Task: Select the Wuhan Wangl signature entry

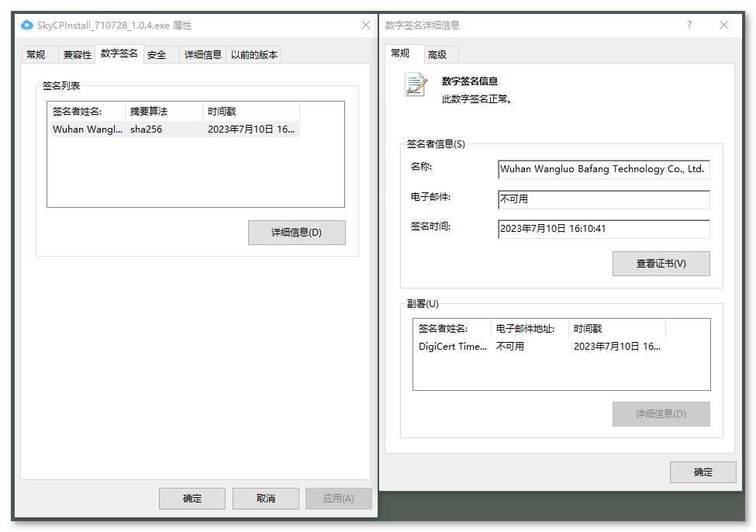Action: click(87, 130)
